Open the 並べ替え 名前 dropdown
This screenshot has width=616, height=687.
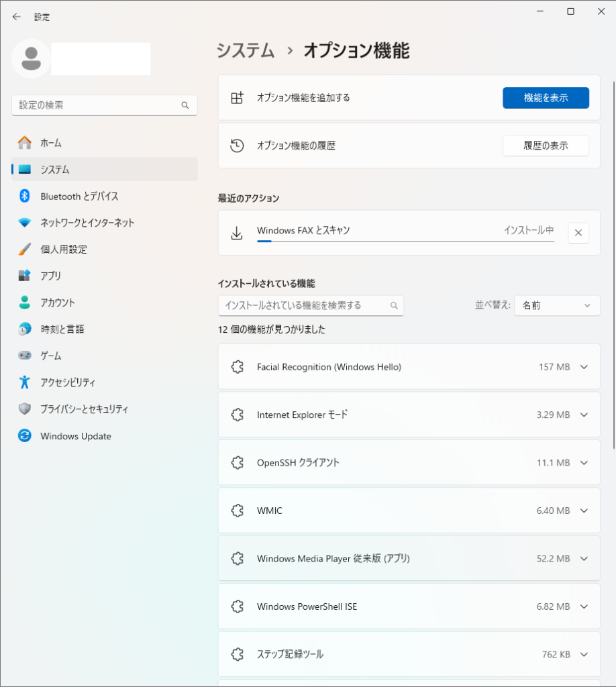coord(557,305)
